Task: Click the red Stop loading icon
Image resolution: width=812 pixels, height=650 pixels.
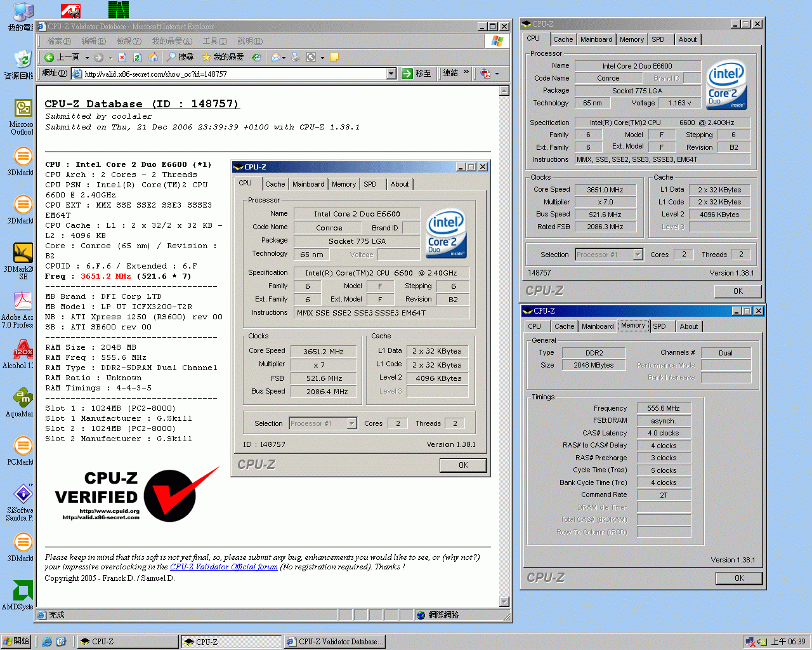Action: 122,57
